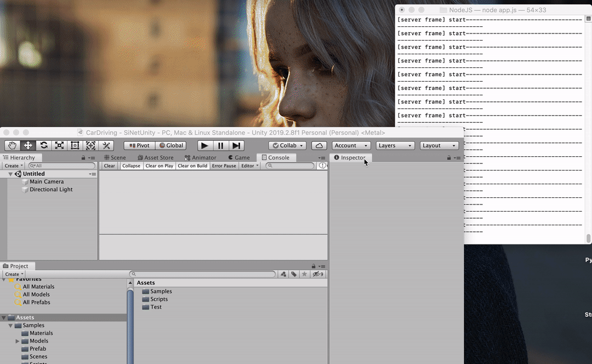The height and width of the screenshot is (364, 592).
Task: Open the Project Create dropdown
Action: pyautogui.click(x=14, y=274)
